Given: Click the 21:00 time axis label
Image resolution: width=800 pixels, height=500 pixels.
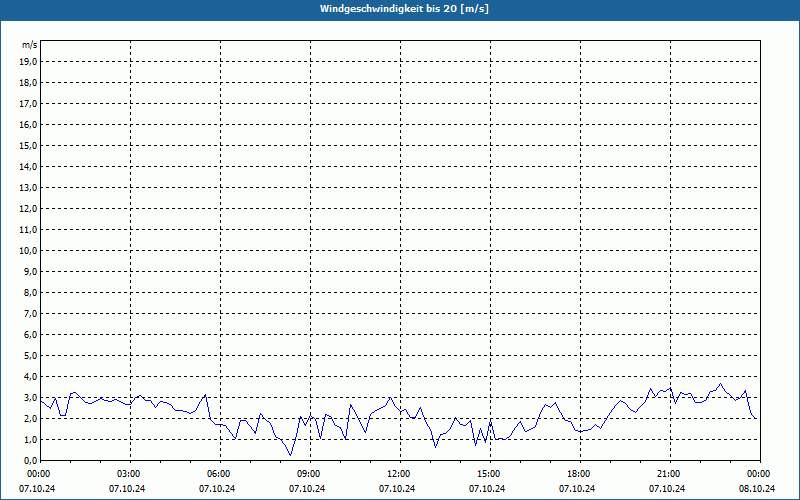Looking at the screenshot, I should [670, 474].
